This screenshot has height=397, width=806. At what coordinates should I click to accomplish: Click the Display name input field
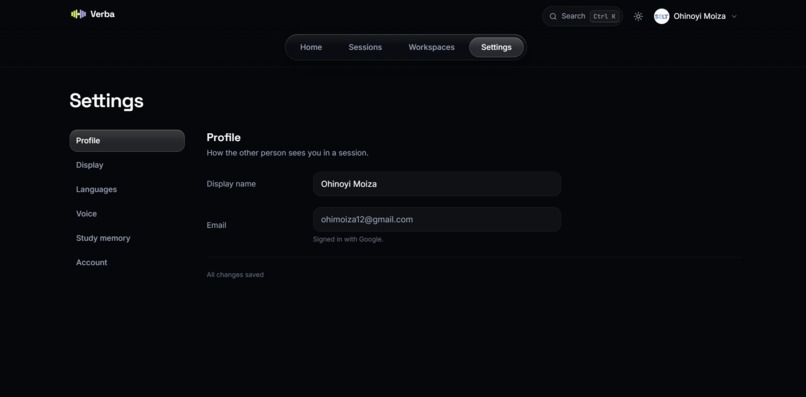click(x=437, y=184)
